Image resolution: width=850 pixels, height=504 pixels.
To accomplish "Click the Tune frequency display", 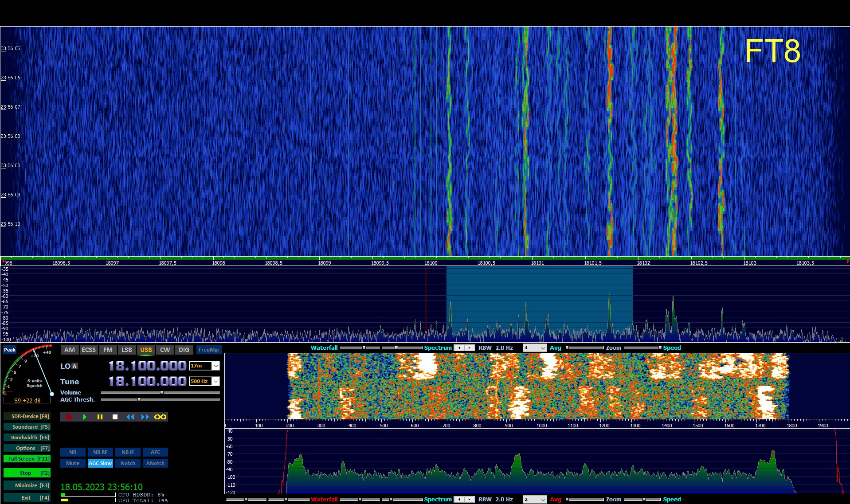I will (147, 381).
